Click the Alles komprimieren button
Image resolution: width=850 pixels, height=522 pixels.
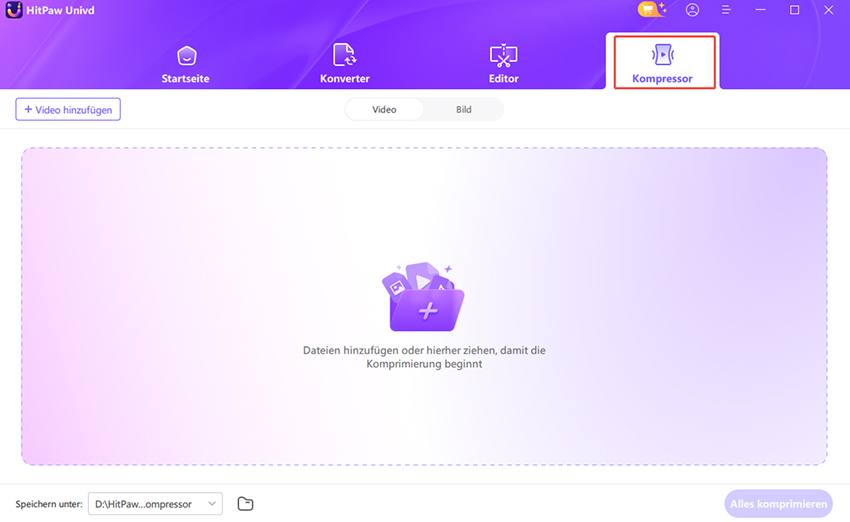(x=778, y=504)
